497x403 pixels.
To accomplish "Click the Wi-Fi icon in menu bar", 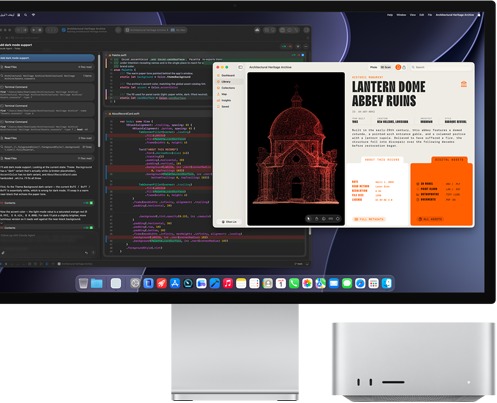I will point(33,15).
